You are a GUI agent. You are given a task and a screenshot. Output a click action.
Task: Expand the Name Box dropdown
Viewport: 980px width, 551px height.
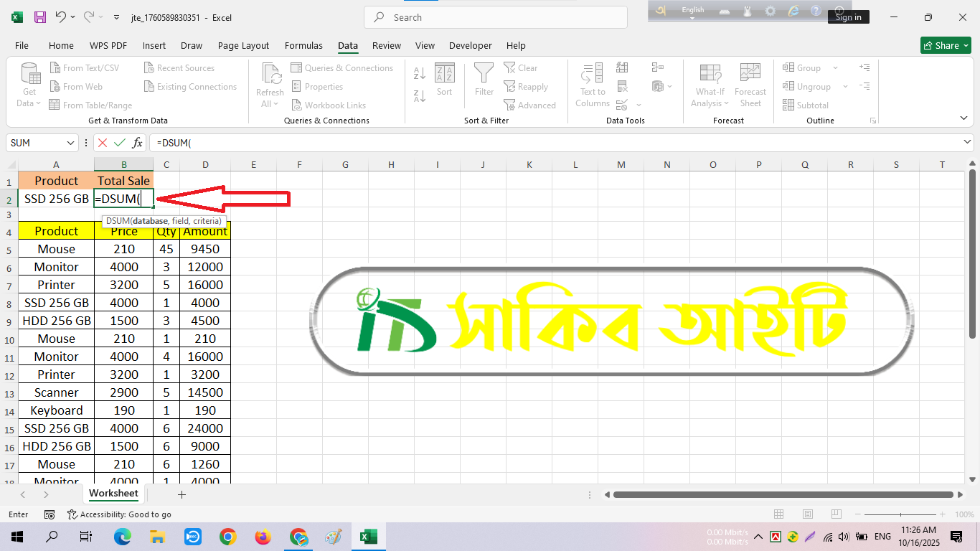click(x=70, y=143)
